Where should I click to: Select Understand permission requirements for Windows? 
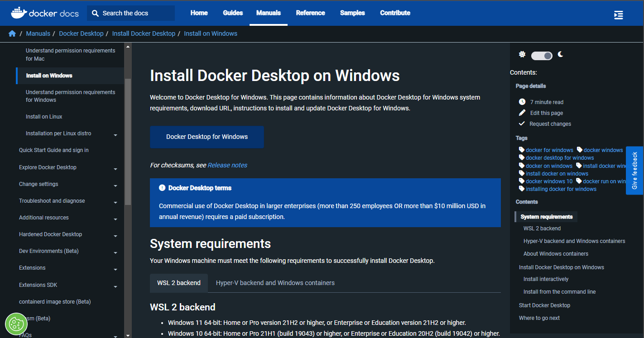(71, 96)
